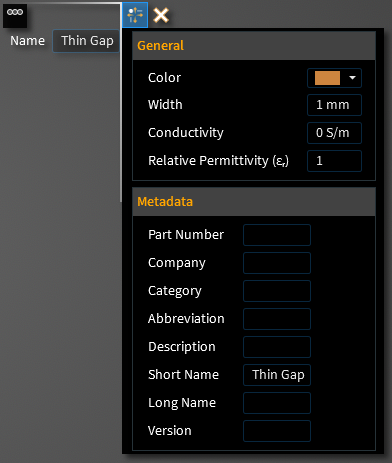Click the Company input field
The height and width of the screenshot is (463, 392).
[x=277, y=263]
